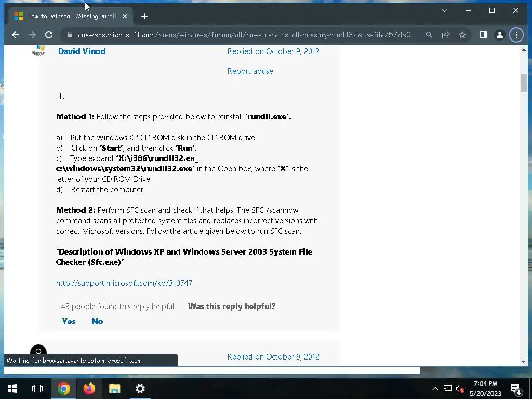532x399 pixels.
Task: View site security lock information
Action: [x=70, y=35]
